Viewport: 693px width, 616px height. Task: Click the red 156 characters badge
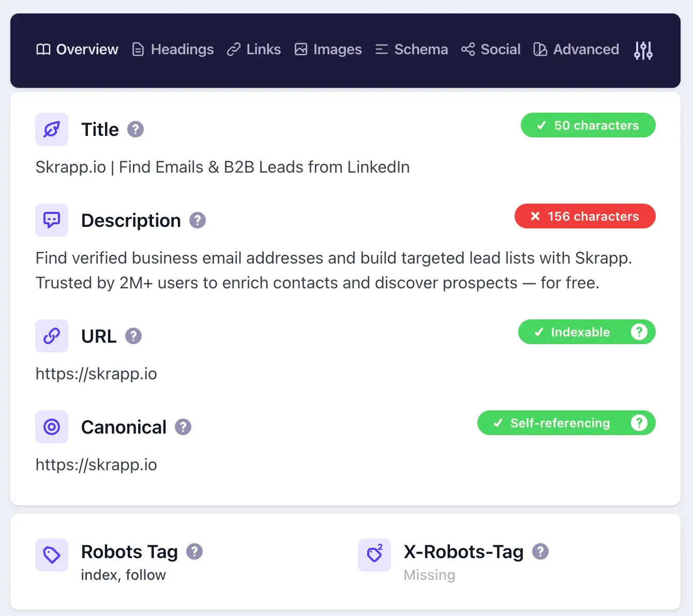584,216
